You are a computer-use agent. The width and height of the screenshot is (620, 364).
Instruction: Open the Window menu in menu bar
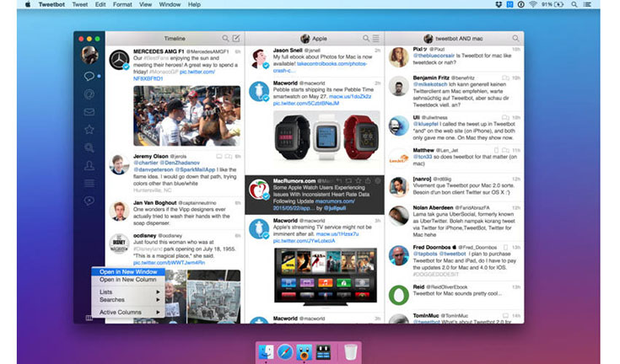coord(170,4)
